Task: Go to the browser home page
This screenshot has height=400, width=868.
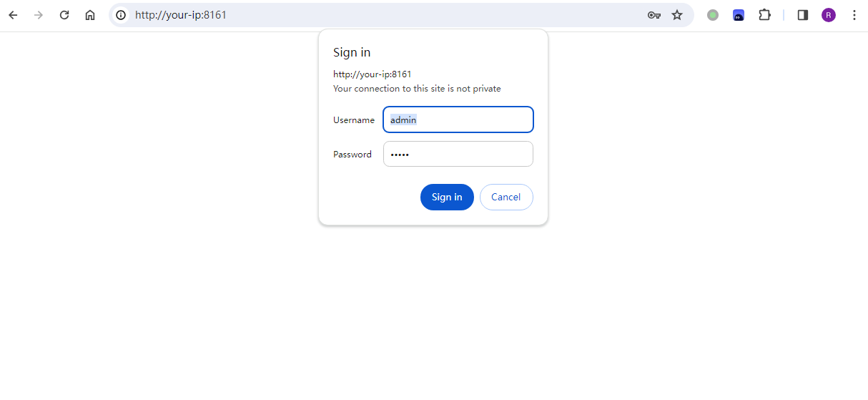Action: (90, 15)
